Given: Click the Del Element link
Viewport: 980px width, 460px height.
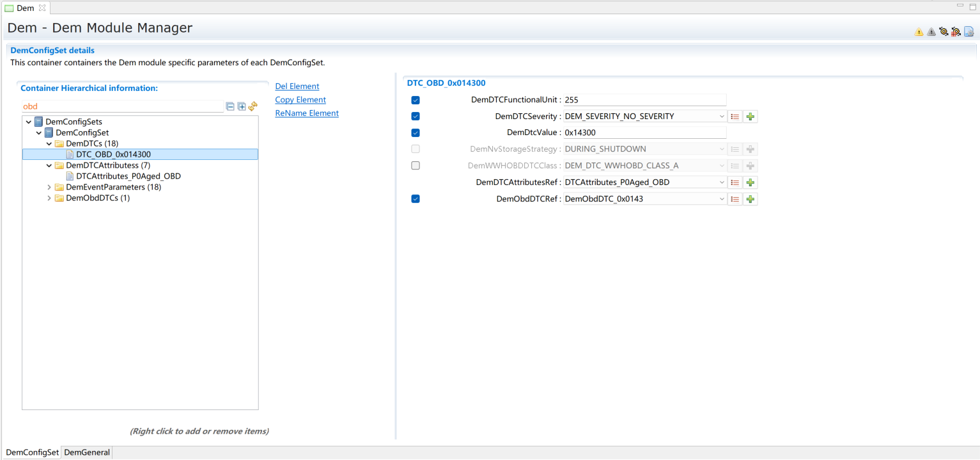Looking at the screenshot, I should (x=297, y=86).
